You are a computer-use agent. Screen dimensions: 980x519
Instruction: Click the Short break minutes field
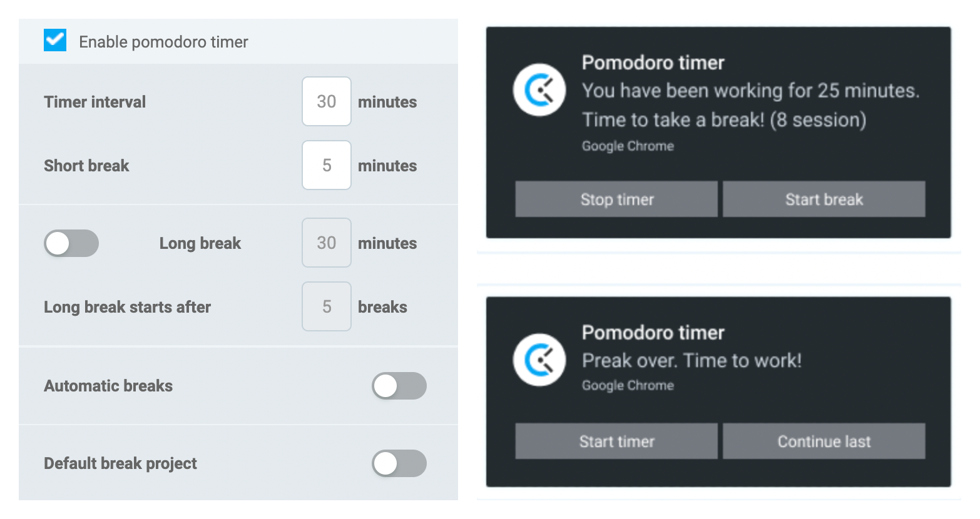(x=326, y=165)
